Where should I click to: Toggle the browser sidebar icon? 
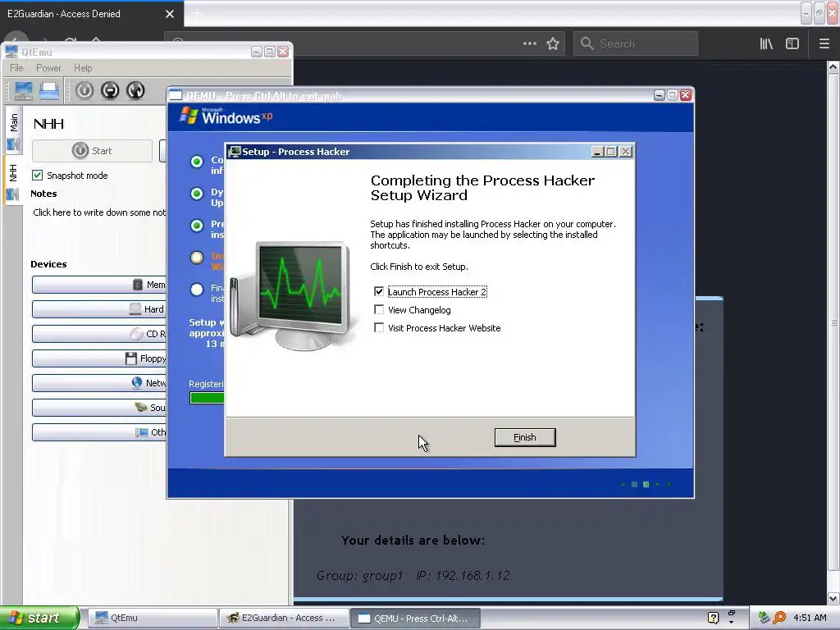coord(792,43)
